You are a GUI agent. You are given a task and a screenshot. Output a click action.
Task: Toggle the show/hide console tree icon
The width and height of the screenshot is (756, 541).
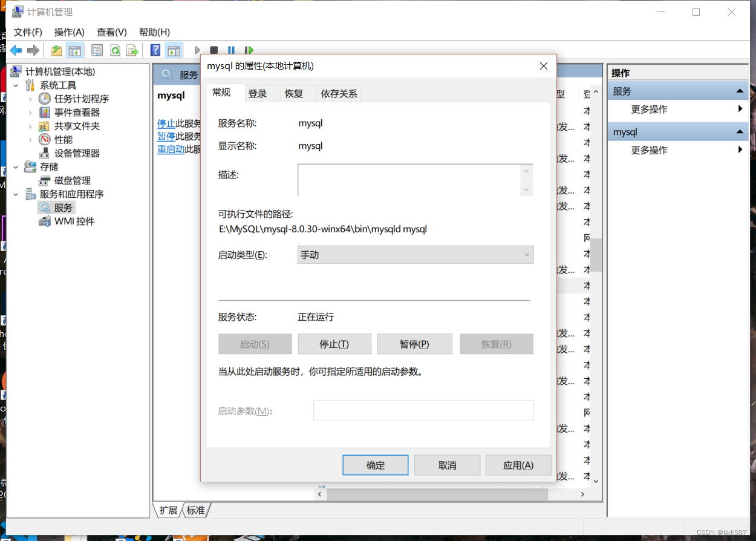(x=75, y=50)
